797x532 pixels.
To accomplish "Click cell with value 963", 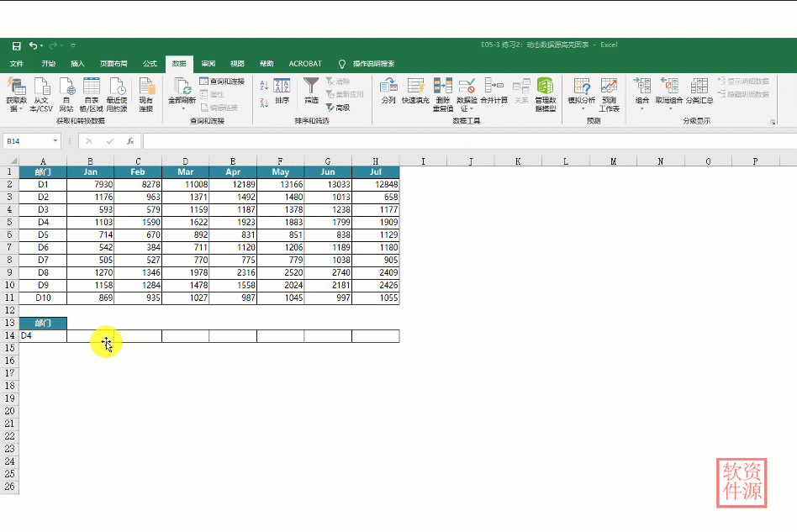I will click(138, 198).
